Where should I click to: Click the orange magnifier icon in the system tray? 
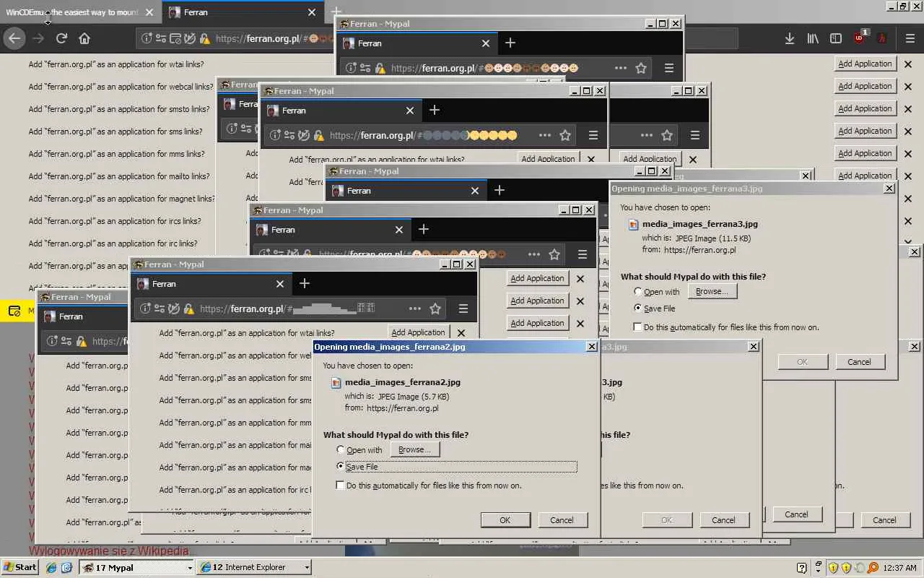pos(873,567)
